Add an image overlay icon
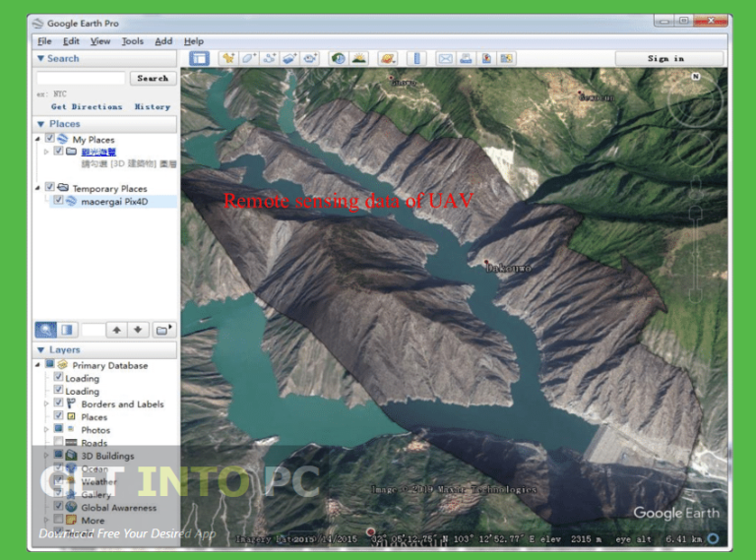 point(289,59)
